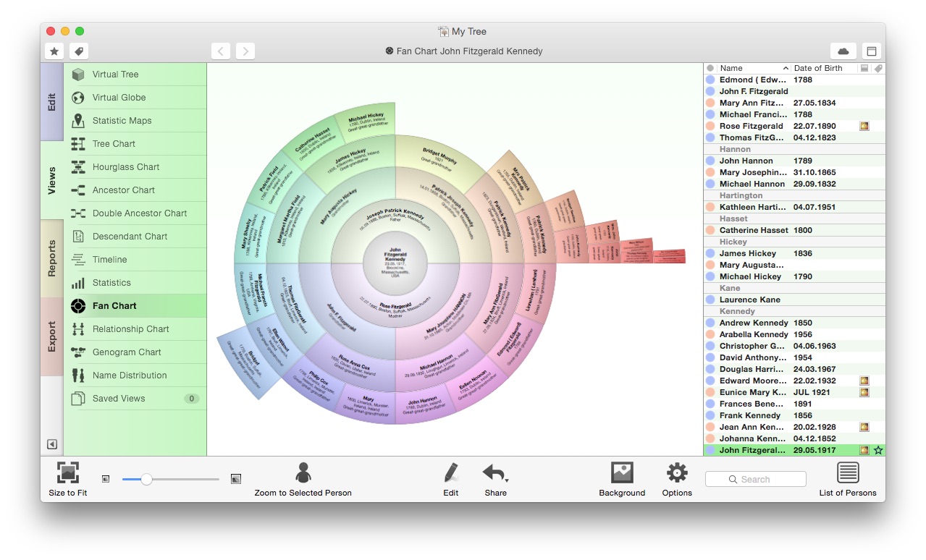Sort by the gender dot column header
Screen dimensions: 926x560
710,68
